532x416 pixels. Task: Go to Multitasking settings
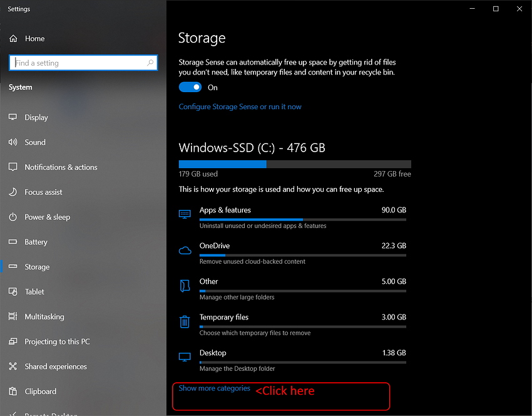pos(44,317)
